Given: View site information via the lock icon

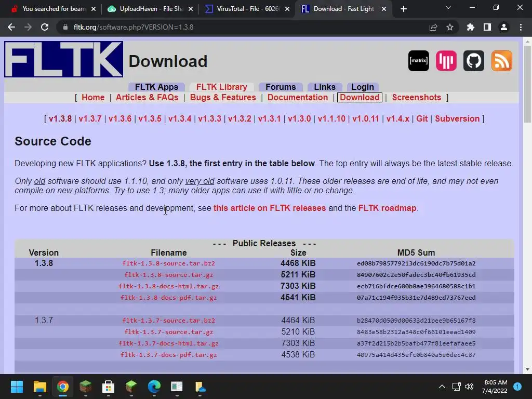Looking at the screenshot, I should (65, 27).
